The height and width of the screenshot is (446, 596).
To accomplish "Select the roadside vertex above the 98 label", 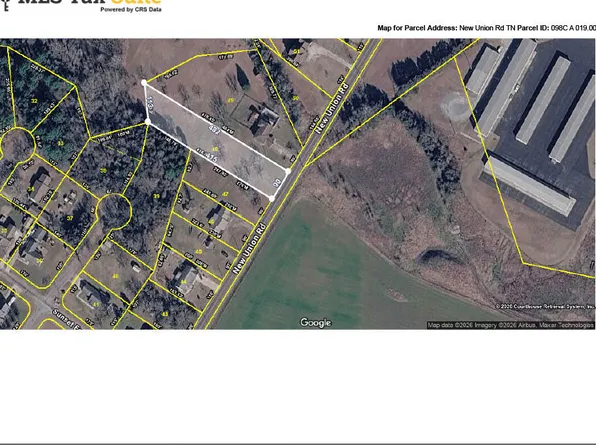I will point(288,171).
